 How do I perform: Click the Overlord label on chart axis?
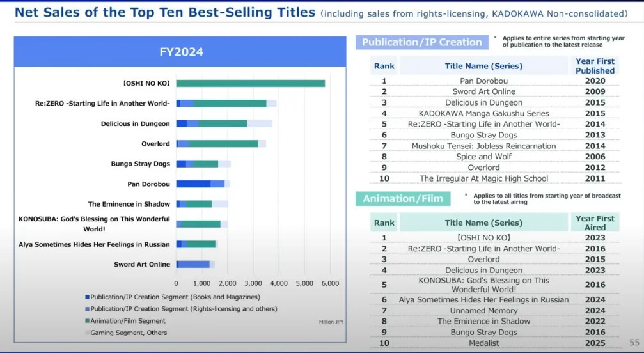point(155,144)
